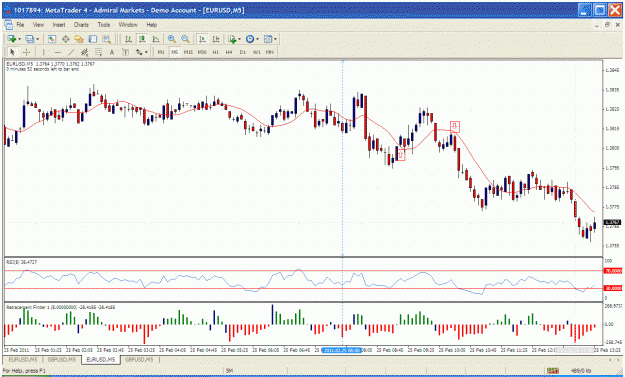Viewport: 625px width, 377px height.
Task: Toggle Chart Shift
Action: [216, 39]
